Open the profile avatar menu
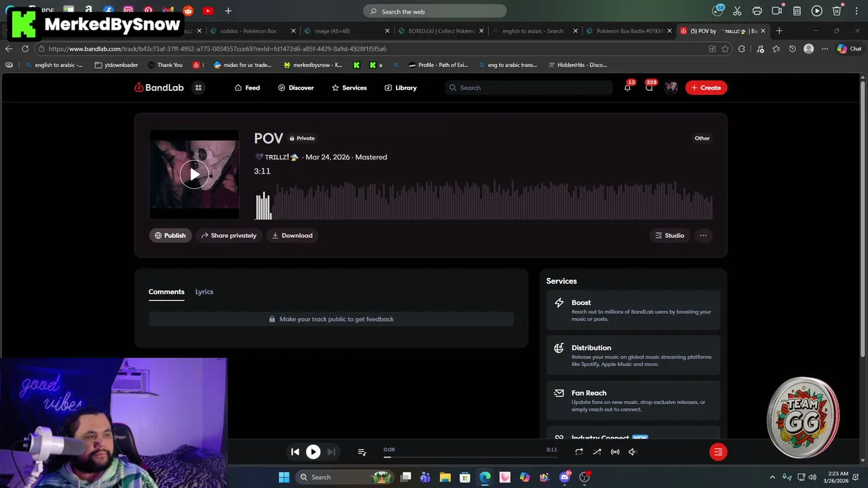This screenshot has width=868, height=488. pos(671,87)
